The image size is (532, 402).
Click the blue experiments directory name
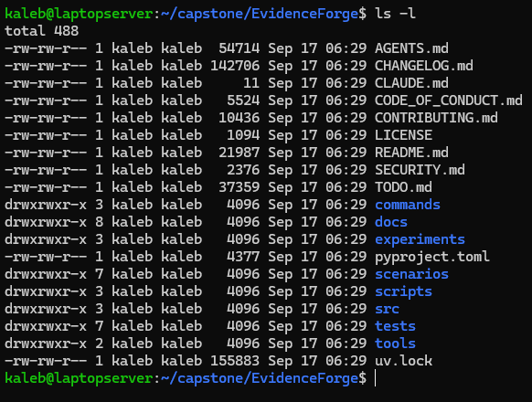[420, 239]
